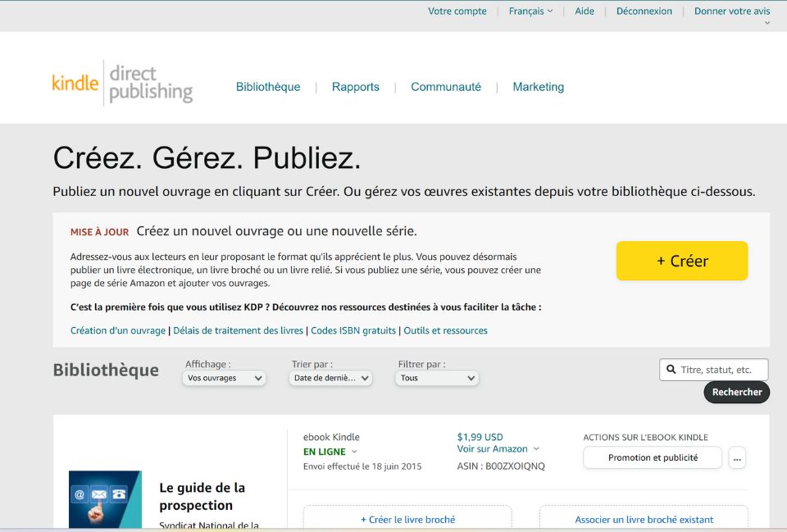Open the book cover thumbnail

(105, 499)
